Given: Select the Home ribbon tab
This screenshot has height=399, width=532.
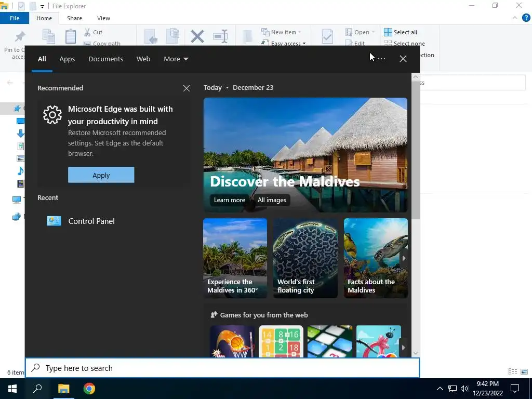Looking at the screenshot, I should pyautogui.click(x=44, y=18).
